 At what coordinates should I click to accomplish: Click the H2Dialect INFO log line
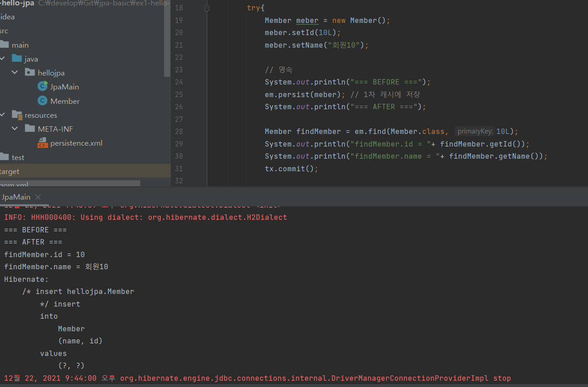click(x=145, y=217)
